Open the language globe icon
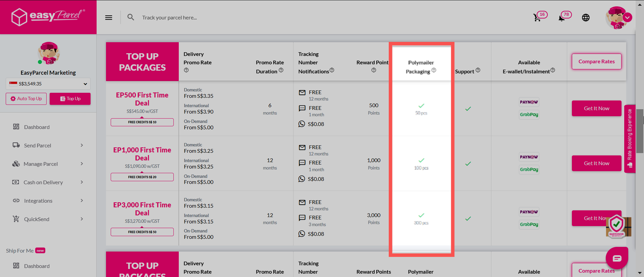The width and height of the screenshot is (644, 277). 586,17
